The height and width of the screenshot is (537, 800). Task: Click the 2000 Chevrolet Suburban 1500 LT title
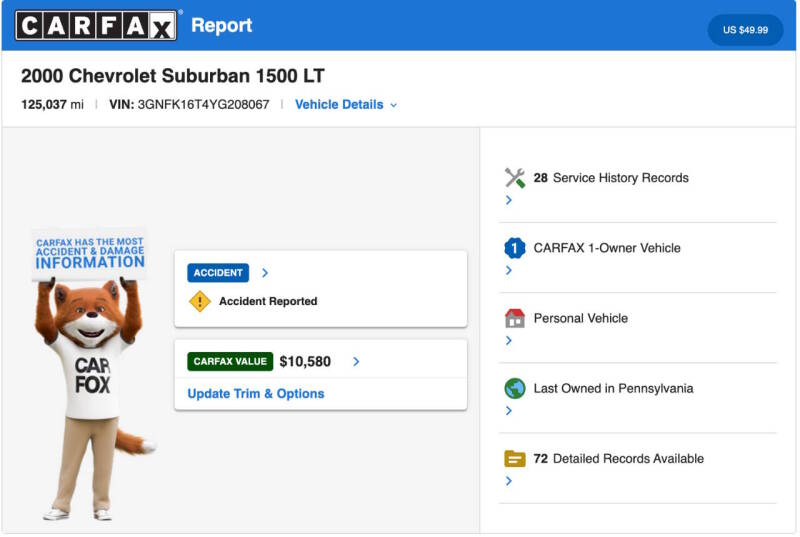coord(172,76)
